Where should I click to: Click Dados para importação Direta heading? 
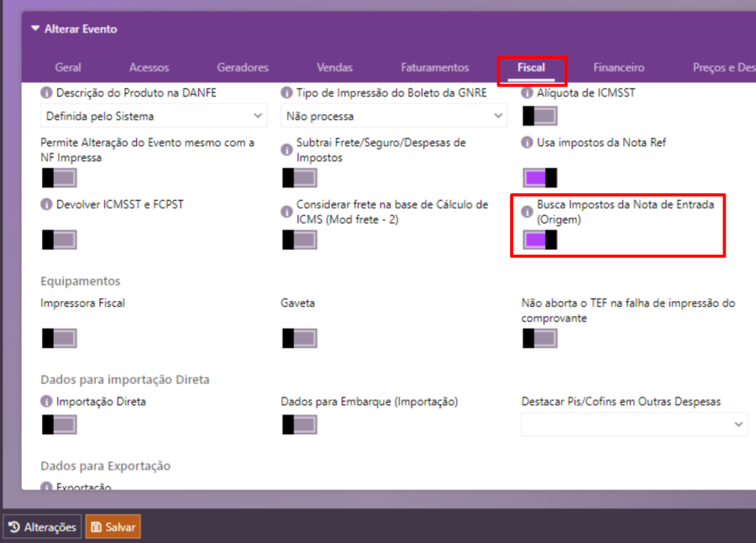(x=125, y=379)
